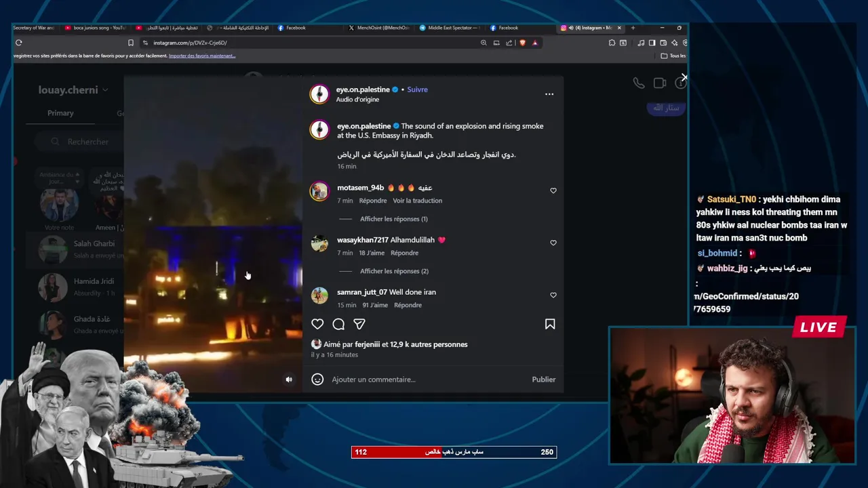Bookmark the page from the address bar

[131, 43]
